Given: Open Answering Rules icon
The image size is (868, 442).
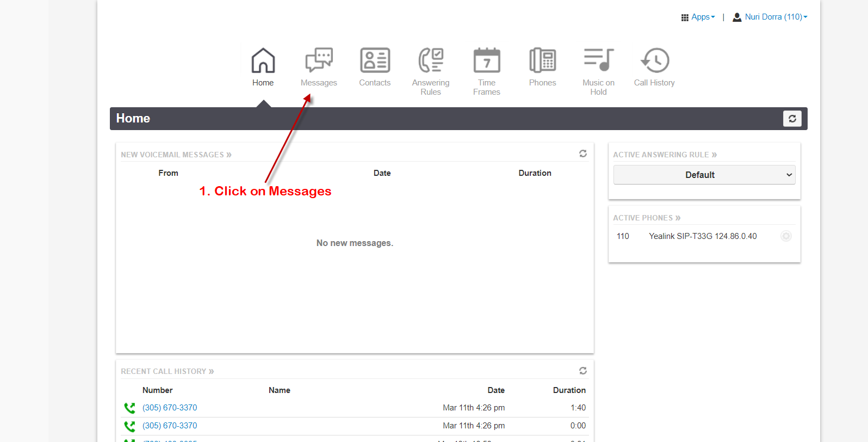Looking at the screenshot, I should coord(431,60).
